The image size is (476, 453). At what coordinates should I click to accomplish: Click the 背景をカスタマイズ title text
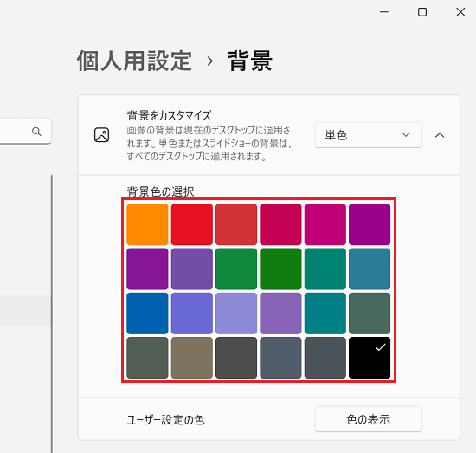coord(169,116)
